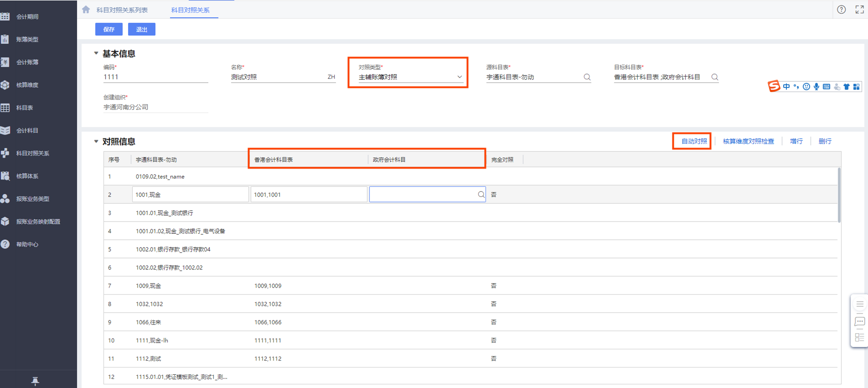Click the 退出 button
The image size is (868, 388).
[x=142, y=29]
